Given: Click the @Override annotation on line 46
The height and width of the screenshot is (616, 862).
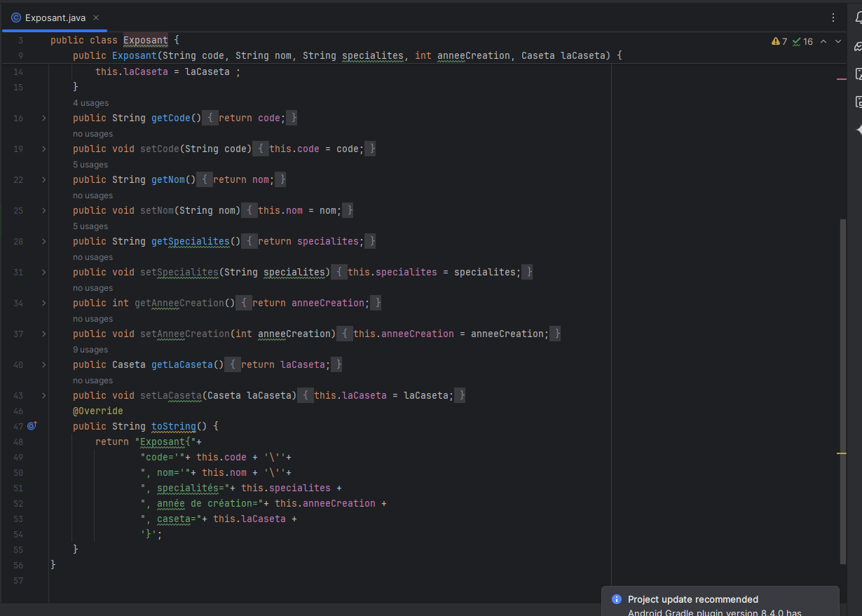Looking at the screenshot, I should coord(98,411).
